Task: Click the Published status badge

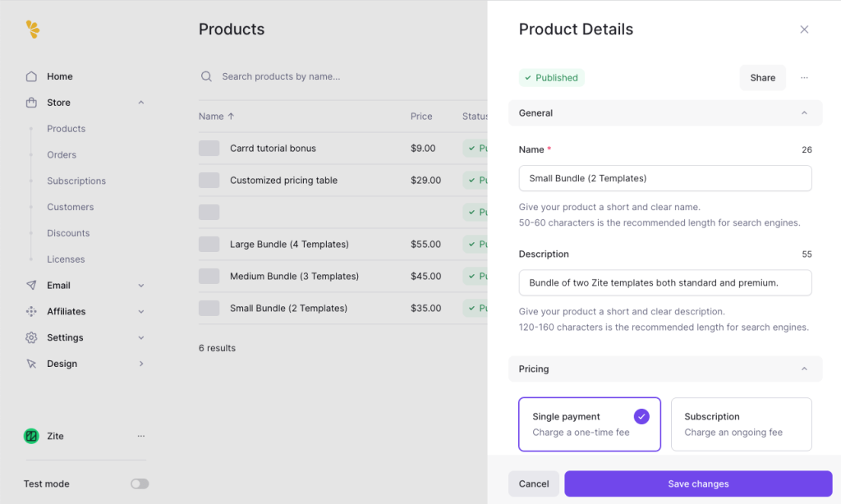Action: (x=551, y=78)
